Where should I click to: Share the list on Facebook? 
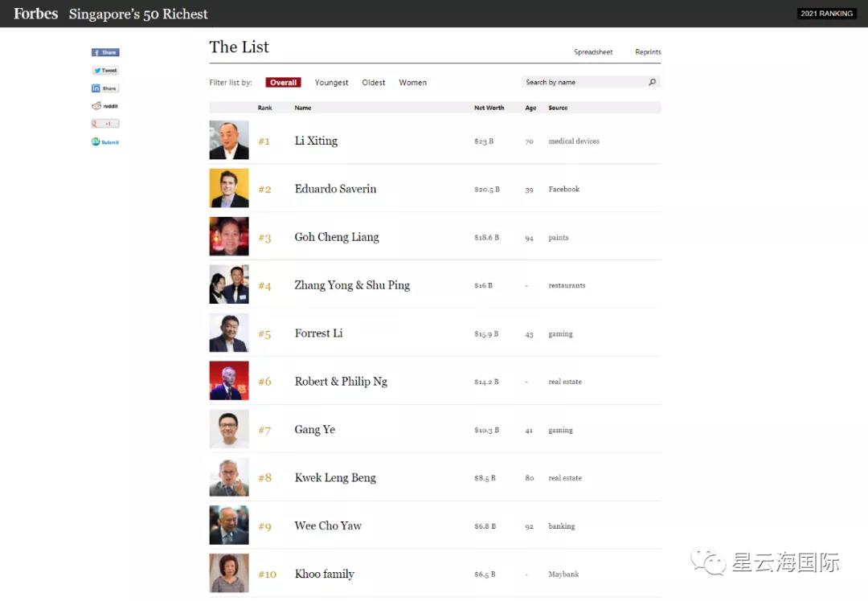tap(105, 52)
